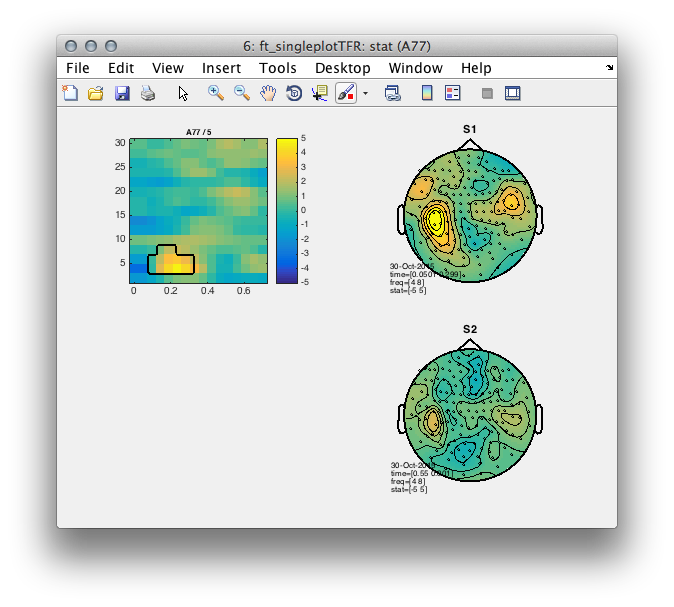The width and height of the screenshot is (674, 607).
Task: Click the y-axis tick label 15
Action: (x=120, y=215)
